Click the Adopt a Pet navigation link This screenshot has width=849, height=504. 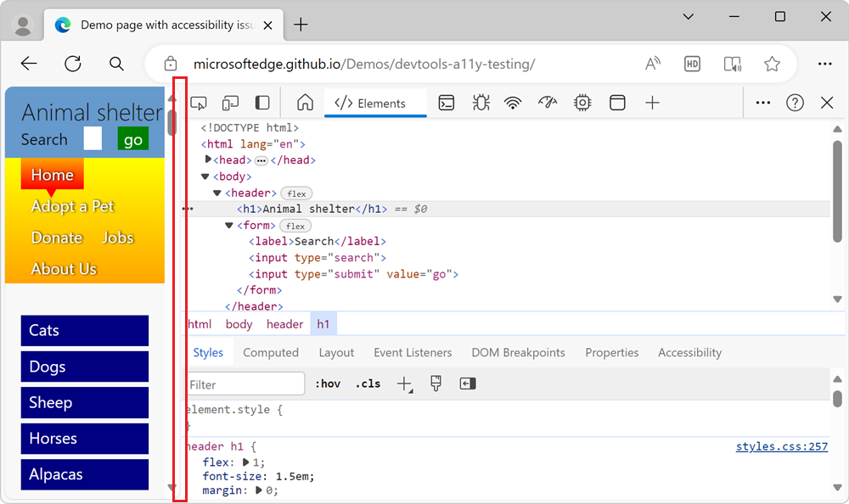[x=74, y=206]
